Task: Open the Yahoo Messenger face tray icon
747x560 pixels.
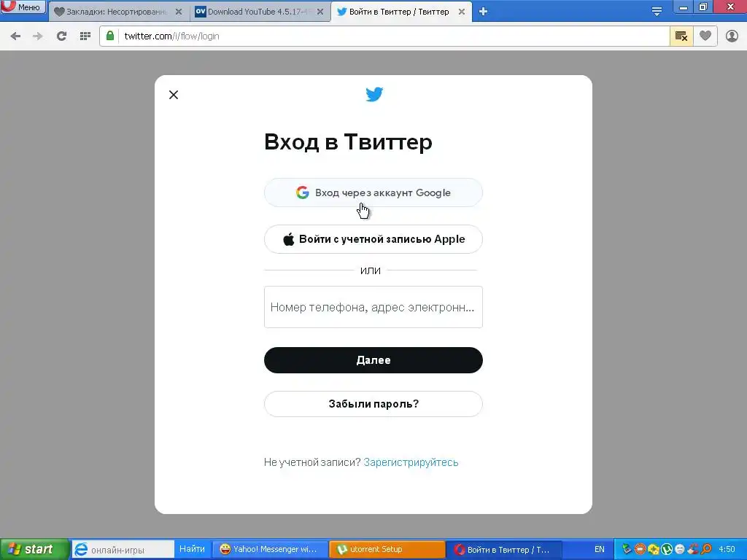Action: pyautogui.click(x=680, y=550)
